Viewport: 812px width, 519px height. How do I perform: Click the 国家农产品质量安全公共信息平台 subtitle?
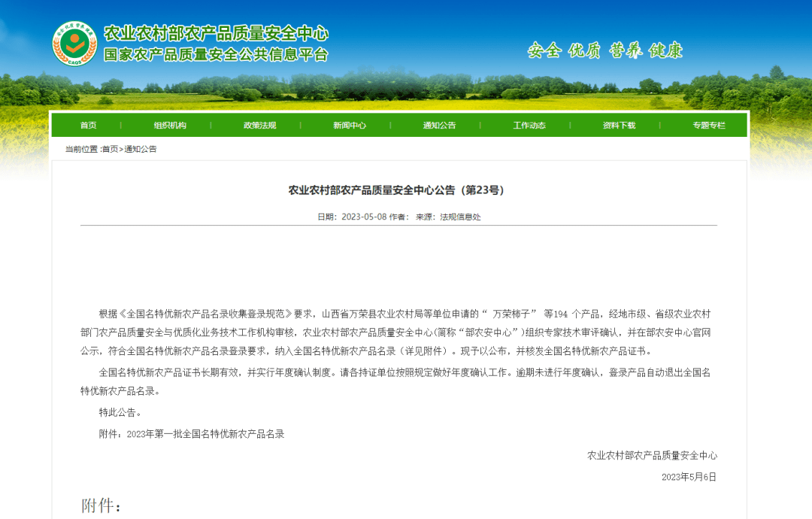[x=216, y=55]
